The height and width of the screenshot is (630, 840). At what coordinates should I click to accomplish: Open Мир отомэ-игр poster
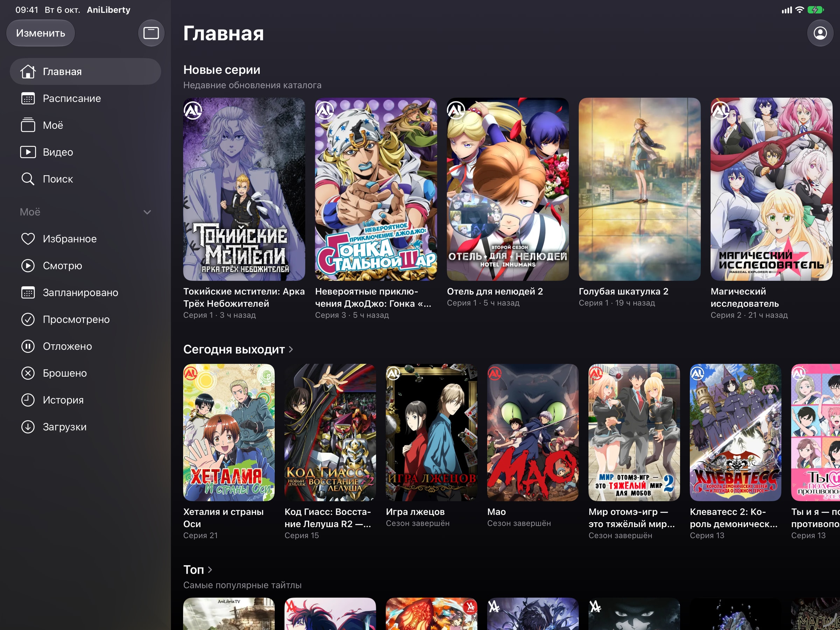point(634,433)
